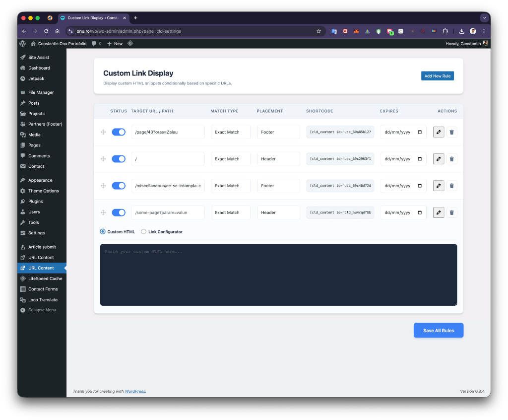Click browser address bar URL
The width and height of the screenshot is (508, 420).
(128, 31)
